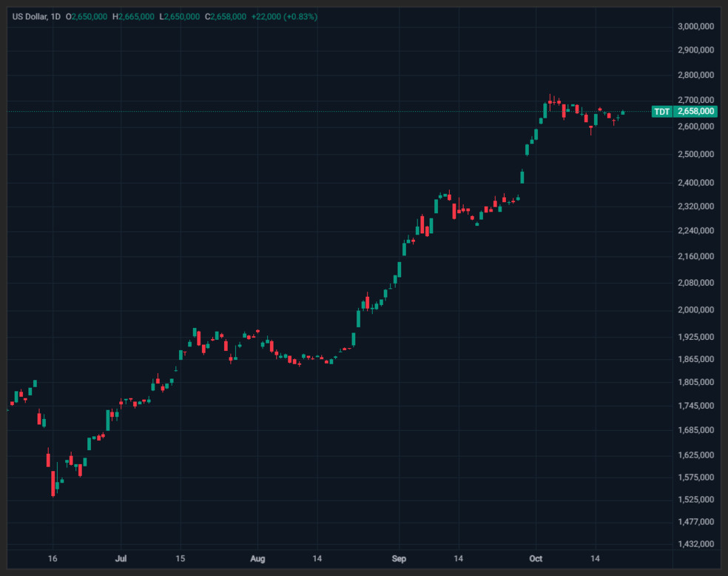Image resolution: width=728 pixels, height=576 pixels.
Task: Click the 16 date label on time axis
Action: click(x=53, y=558)
